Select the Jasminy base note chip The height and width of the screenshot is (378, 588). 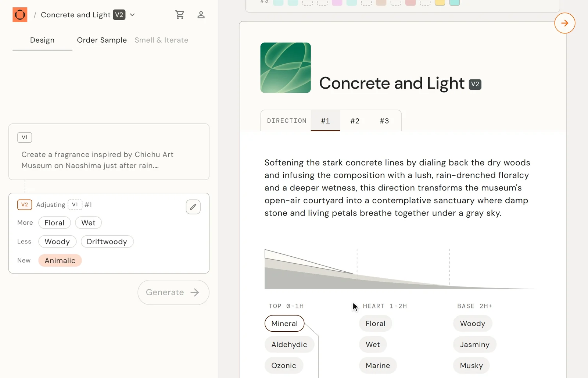tap(475, 345)
